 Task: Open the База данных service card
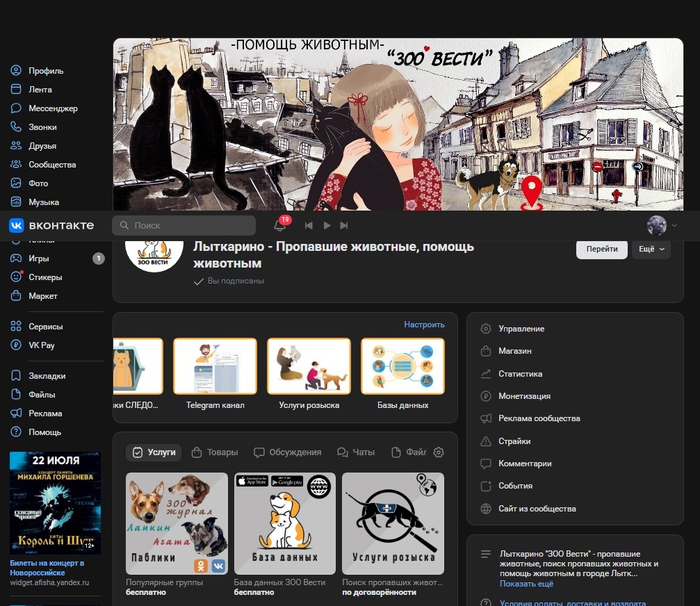pyautogui.click(x=285, y=523)
